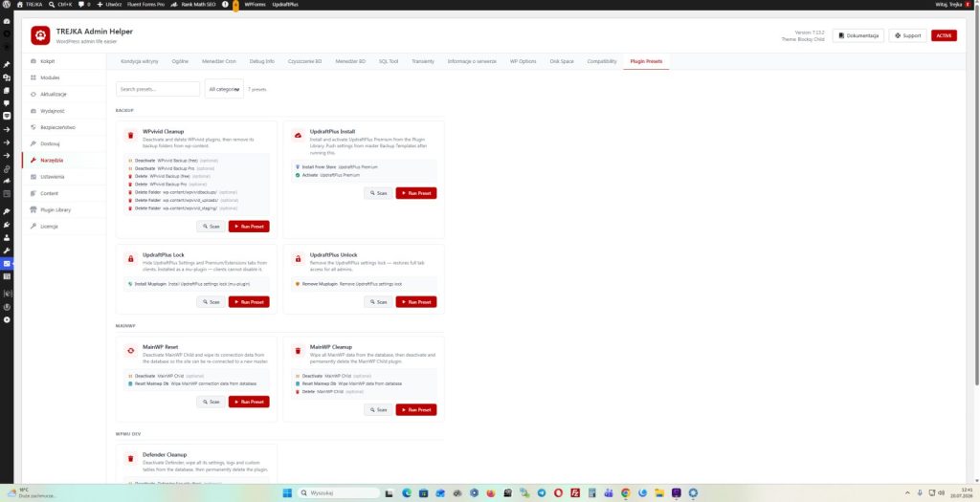Image resolution: width=980 pixels, height=502 pixels.
Task: Scan the MainWP Cleanup preset
Action: 379,409
